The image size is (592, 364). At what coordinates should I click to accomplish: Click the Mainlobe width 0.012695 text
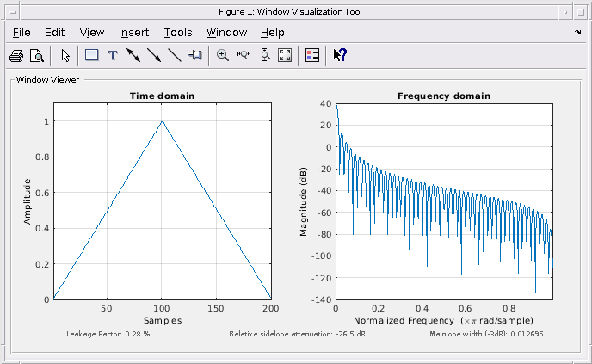(486, 334)
